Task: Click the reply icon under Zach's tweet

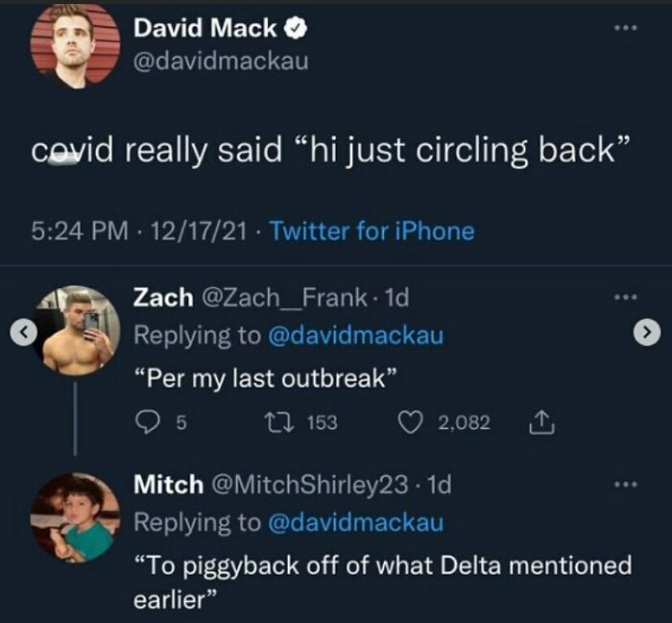Action: 148,422
